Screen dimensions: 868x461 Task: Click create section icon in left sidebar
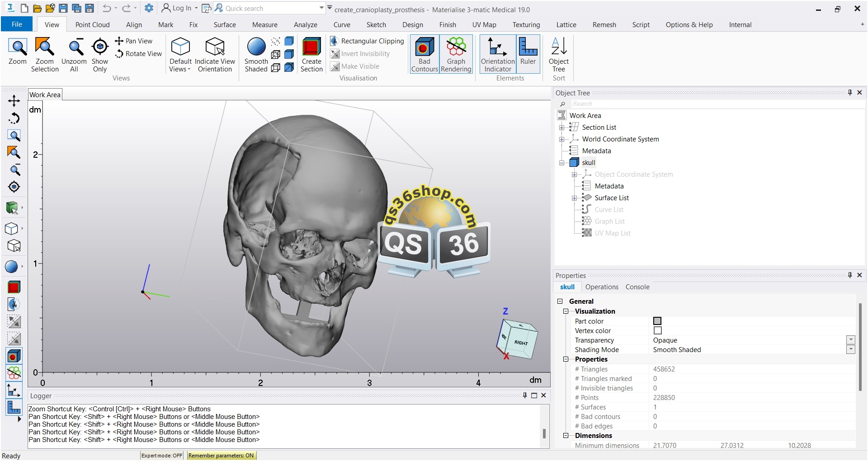click(x=14, y=287)
